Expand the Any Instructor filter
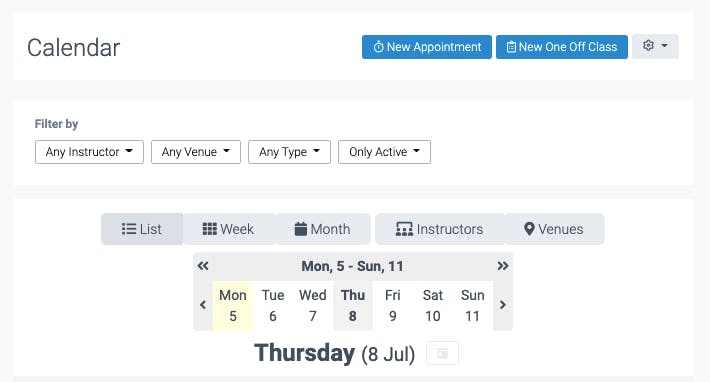710x382 pixels. [x=89, y=152]
